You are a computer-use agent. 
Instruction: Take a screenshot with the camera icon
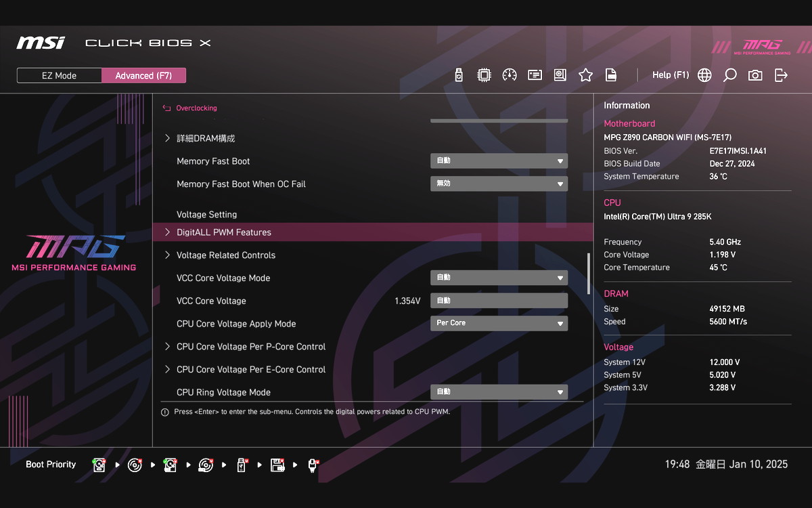[755, 75]
